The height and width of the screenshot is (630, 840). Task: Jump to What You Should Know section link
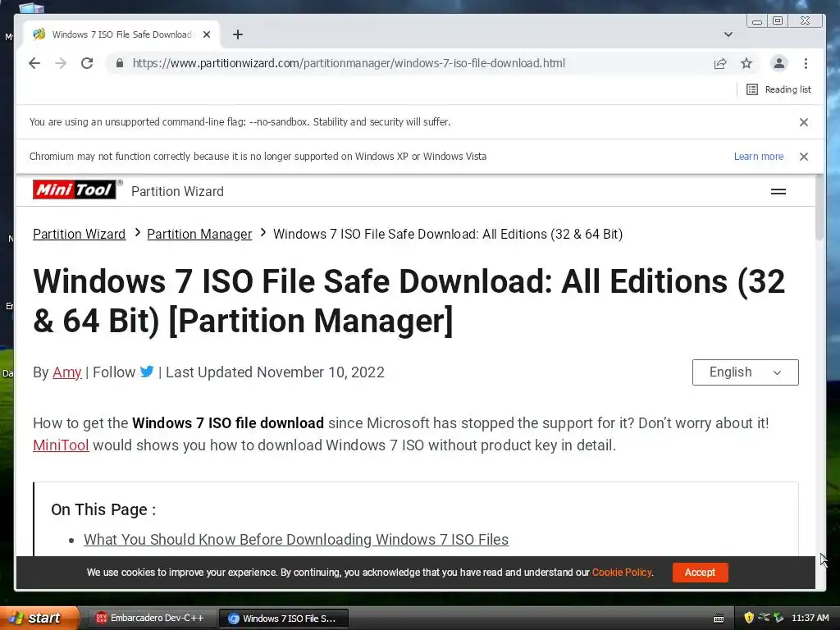(x=295, y=540)
